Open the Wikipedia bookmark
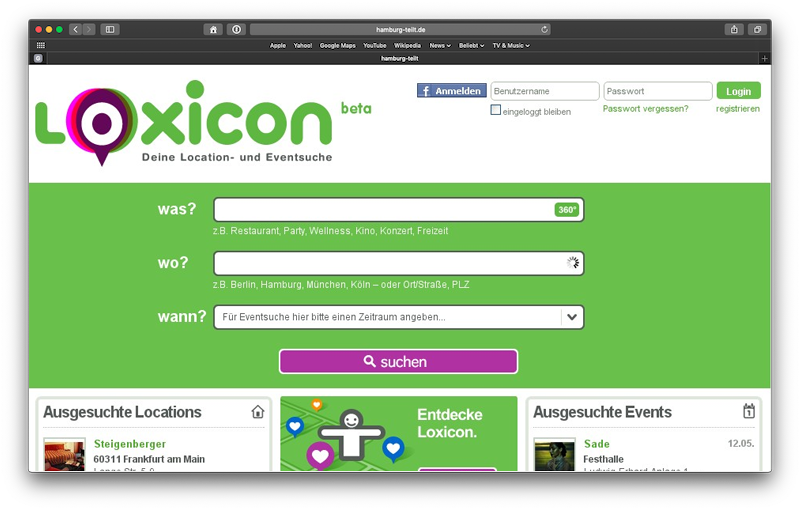800x510 pixels. [x=407, y=45]
